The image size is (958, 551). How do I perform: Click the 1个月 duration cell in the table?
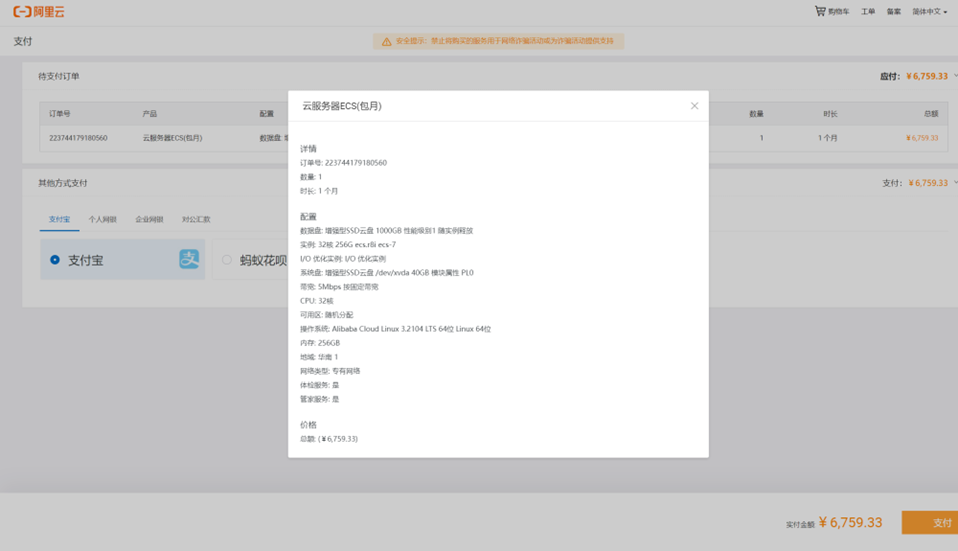coord(828,138)
